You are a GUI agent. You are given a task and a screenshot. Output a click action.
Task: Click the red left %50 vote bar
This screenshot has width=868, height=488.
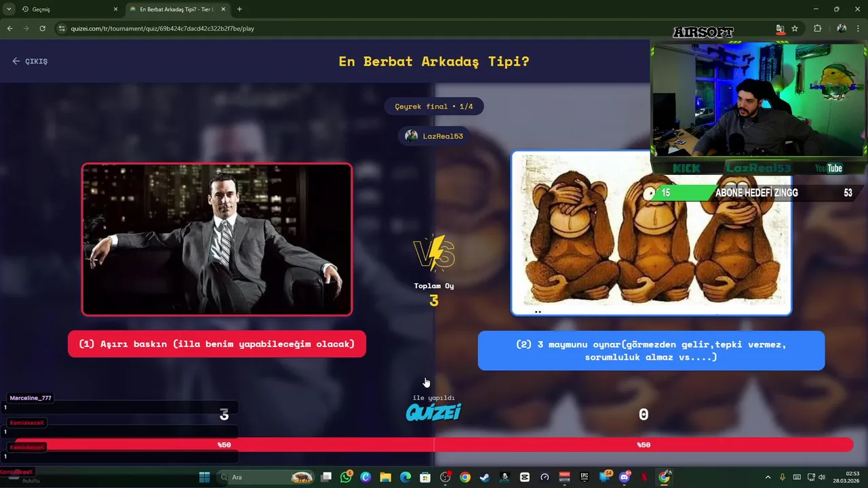pos(224,445)
